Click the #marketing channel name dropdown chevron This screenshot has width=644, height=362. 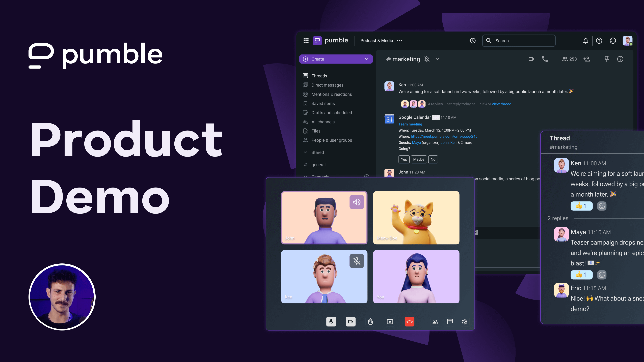click(437, 59)
